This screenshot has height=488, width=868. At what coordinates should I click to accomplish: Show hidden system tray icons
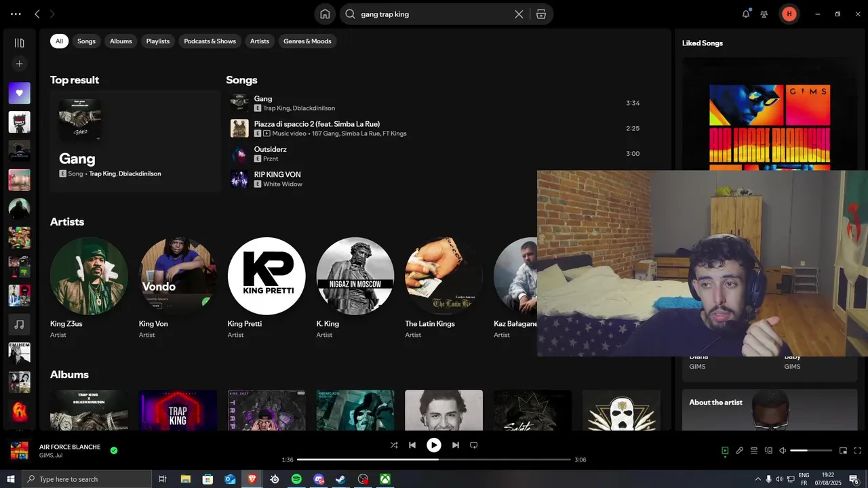pyautogui.click(x=757, y=479)
